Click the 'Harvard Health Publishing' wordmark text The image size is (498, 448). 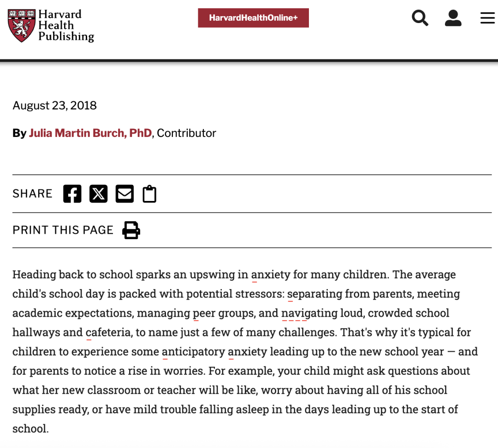point(66,25)
